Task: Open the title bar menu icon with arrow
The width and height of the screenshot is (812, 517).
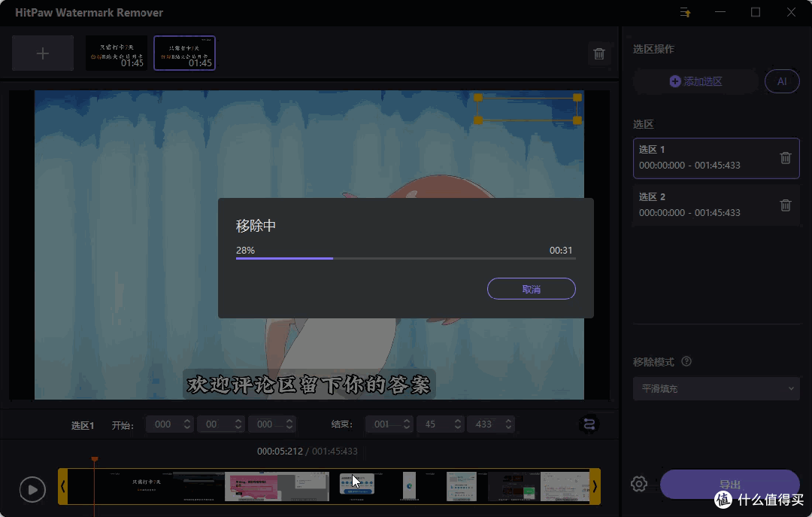Action: (x=685, y=13)
